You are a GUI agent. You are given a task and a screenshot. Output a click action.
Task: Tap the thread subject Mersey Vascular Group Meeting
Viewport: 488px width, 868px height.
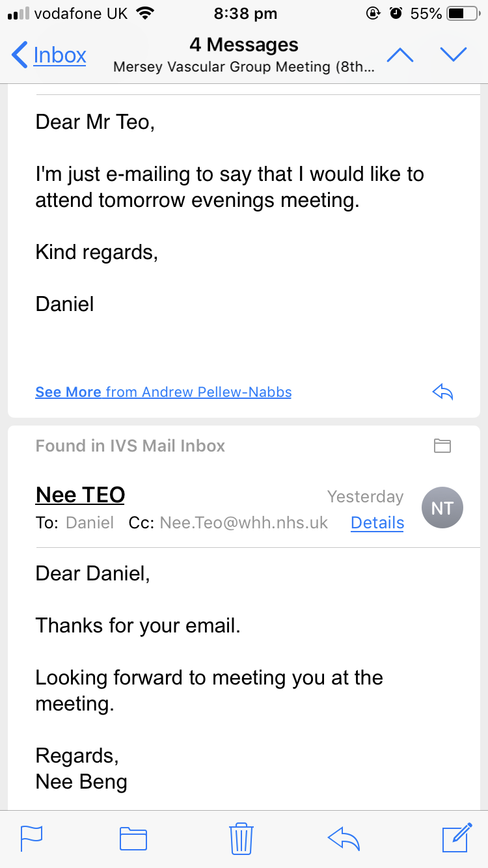244,67
